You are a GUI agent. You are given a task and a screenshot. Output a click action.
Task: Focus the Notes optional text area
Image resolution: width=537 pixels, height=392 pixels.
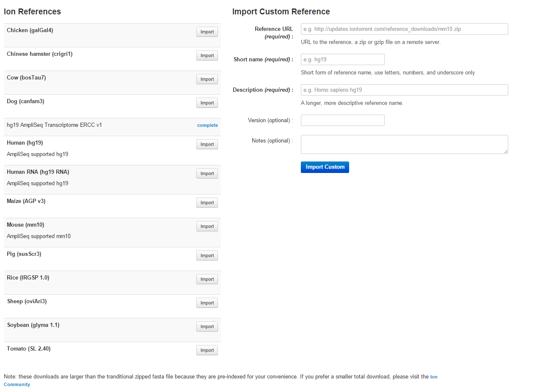click(404, 144)
